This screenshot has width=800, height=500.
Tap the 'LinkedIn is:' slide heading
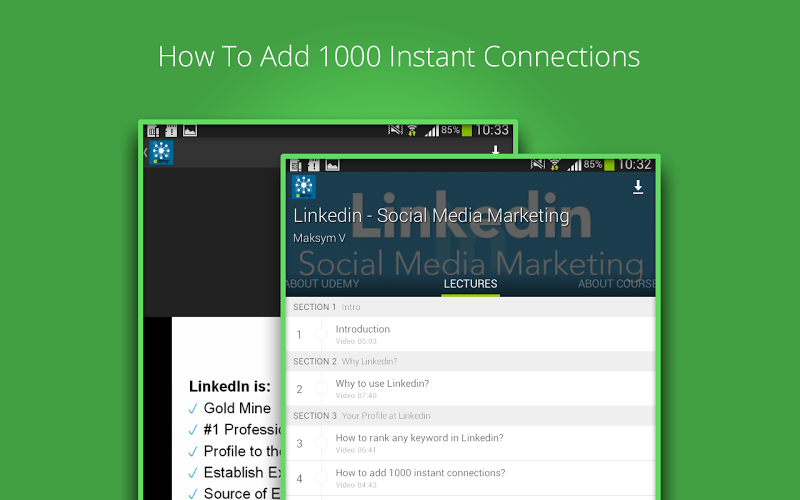tap(230, 386)
